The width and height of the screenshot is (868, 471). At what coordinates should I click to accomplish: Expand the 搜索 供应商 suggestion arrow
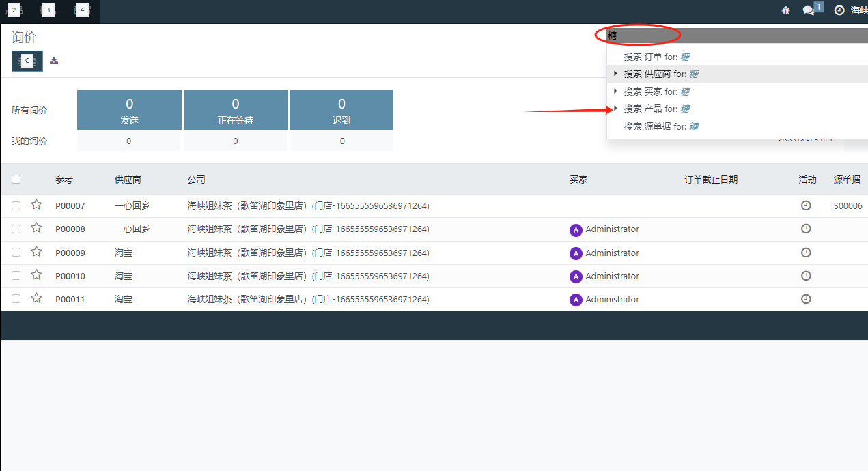coord(615,74)
